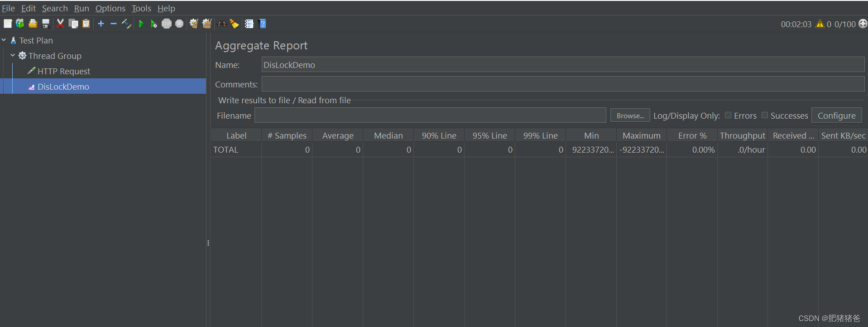
Task: Click the 0/100 thread count indicator
Action: pyautogui.click(x=845, y=24)
